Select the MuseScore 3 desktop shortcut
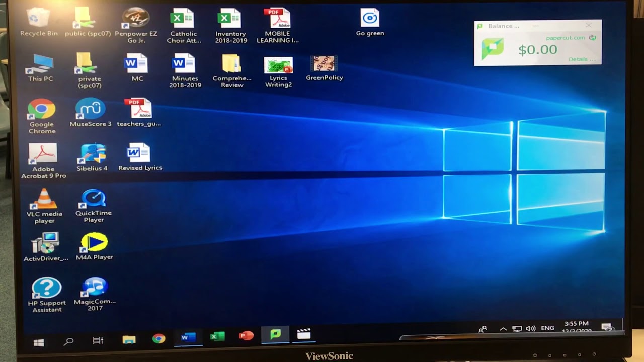Viewport: 644px width, 362px height. click(x=91, y=113)
